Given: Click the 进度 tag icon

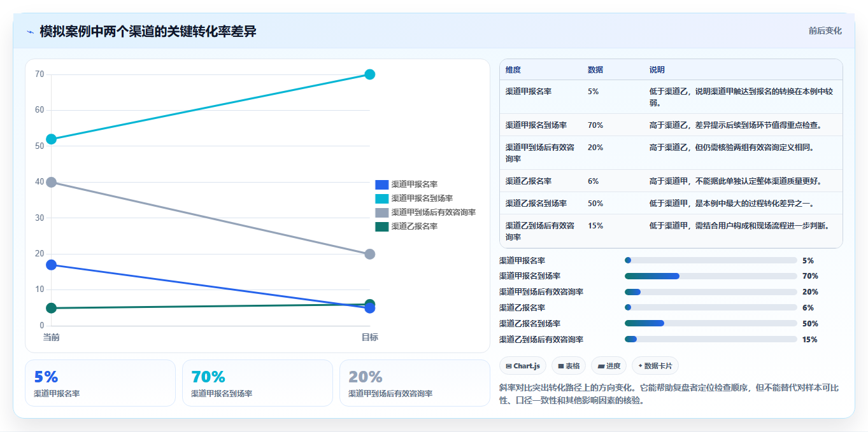Looking at the screenshot, I should pos(601,366).
